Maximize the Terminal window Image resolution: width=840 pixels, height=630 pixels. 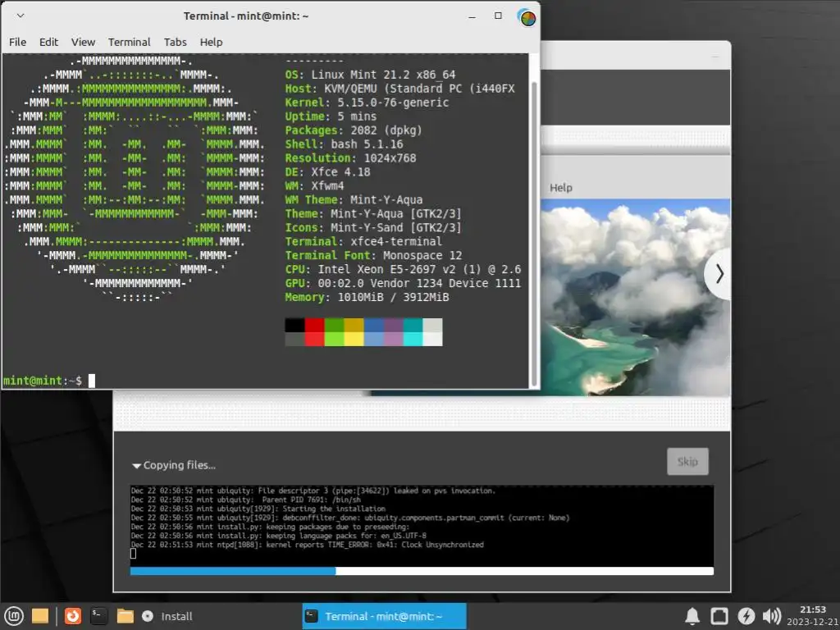tap(498, 16)
